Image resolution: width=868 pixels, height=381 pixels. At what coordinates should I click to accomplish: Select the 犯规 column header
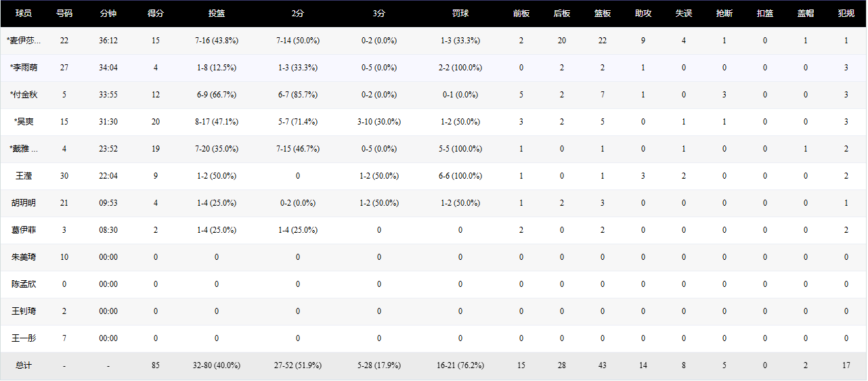846,14
